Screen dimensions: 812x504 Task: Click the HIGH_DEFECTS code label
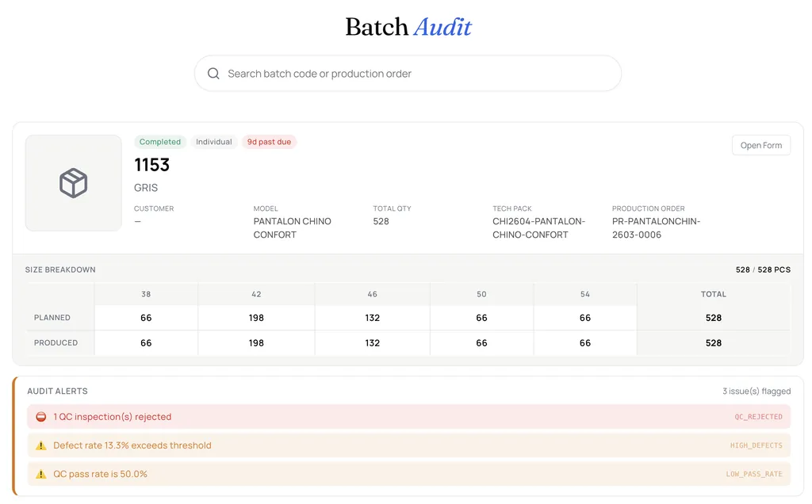[x=756, y=445]
